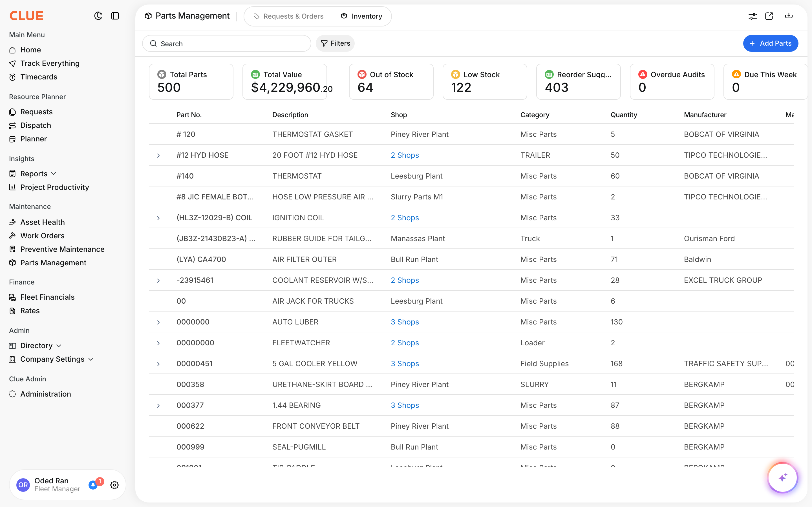This screenshot has width=812, height=507.
Task: Click inside the Search parts field
Action: (x=226, y=43)
